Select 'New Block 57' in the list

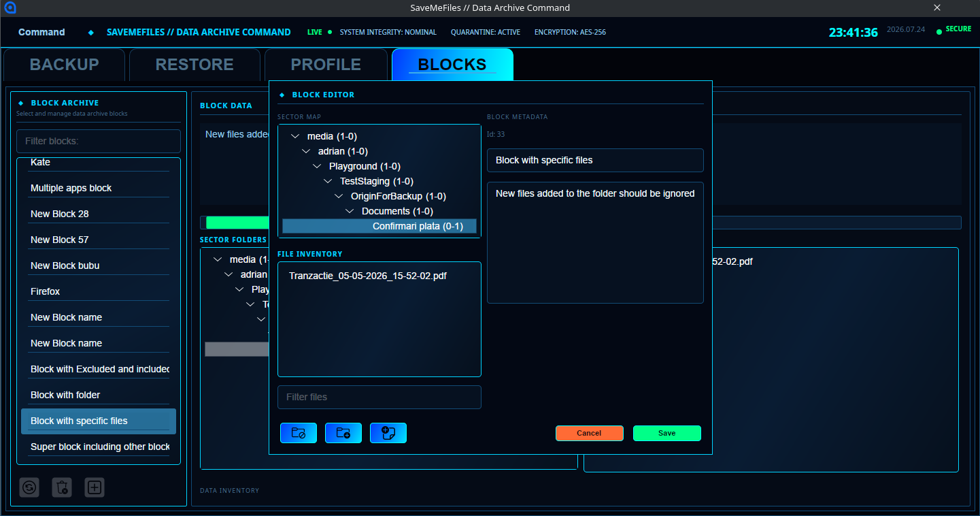coord(99,240)
